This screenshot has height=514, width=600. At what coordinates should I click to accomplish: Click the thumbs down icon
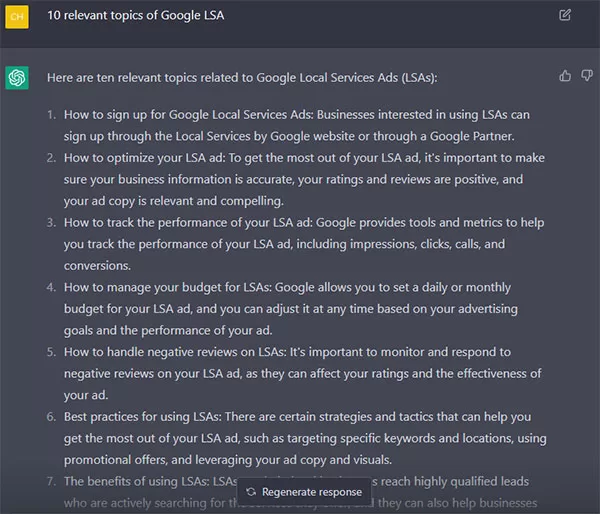(x=587, y=75)
